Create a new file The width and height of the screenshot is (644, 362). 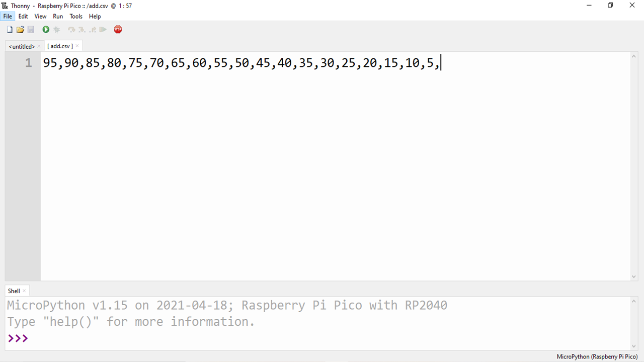coord(9,29)
